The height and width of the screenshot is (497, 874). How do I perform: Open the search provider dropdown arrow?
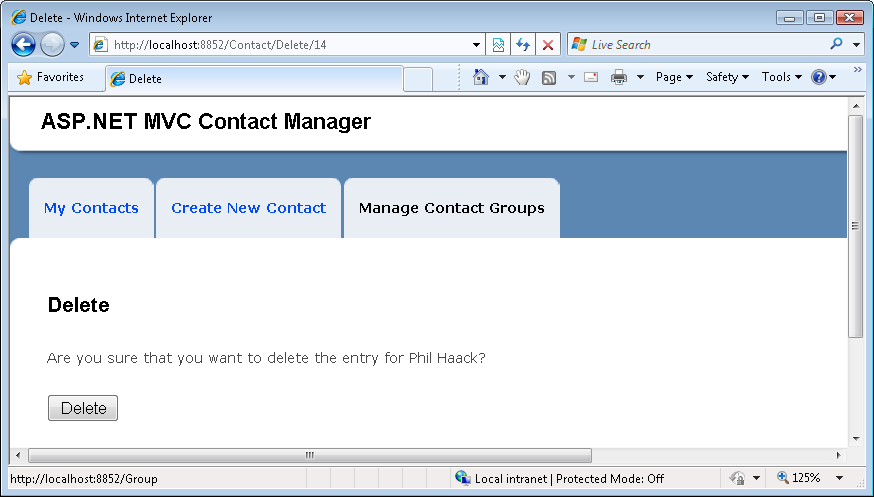tap(857, 45)
